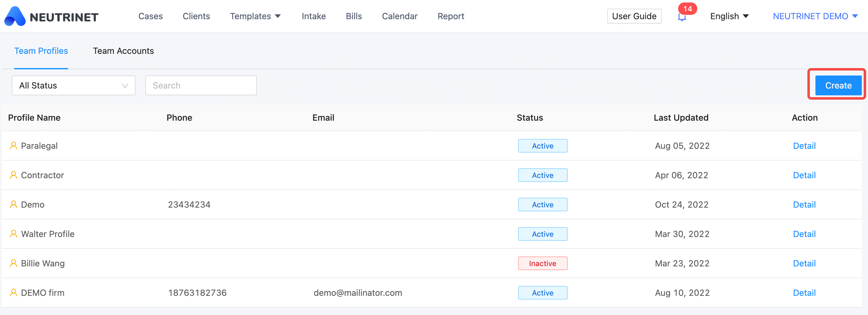This screenshot has width=868, height=315.
Task: Switch to the Team Accounts tab
Action: pos(123,51)
